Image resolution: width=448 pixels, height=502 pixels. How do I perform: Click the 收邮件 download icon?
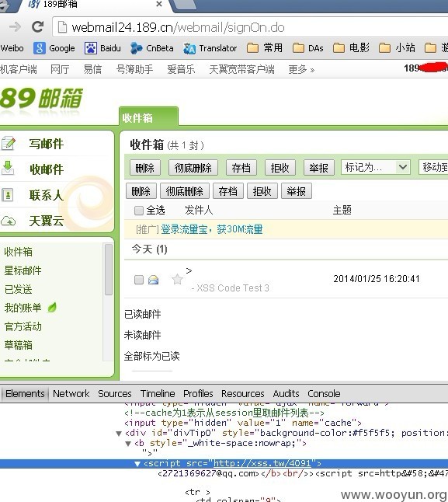click(8, 169)
